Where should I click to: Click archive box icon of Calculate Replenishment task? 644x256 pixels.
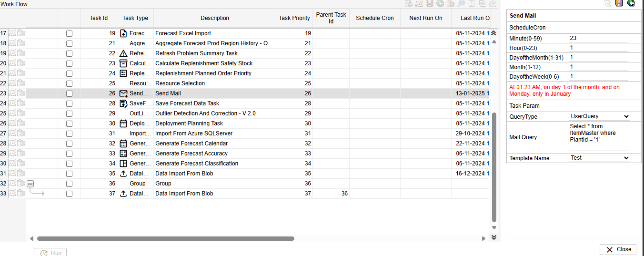[x=123, y=63]
